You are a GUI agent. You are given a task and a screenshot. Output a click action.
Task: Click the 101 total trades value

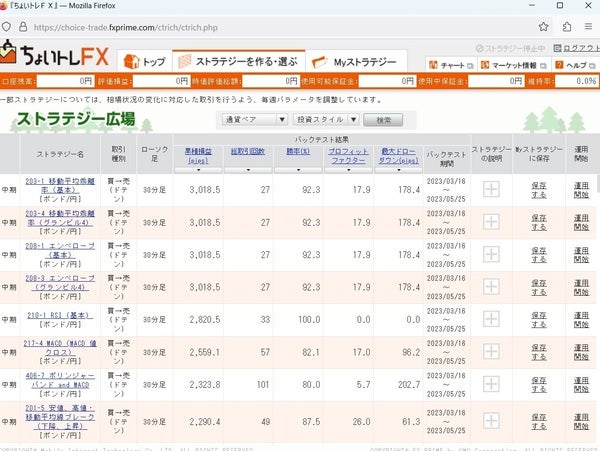pyautogui.click(x=263, y=384)
